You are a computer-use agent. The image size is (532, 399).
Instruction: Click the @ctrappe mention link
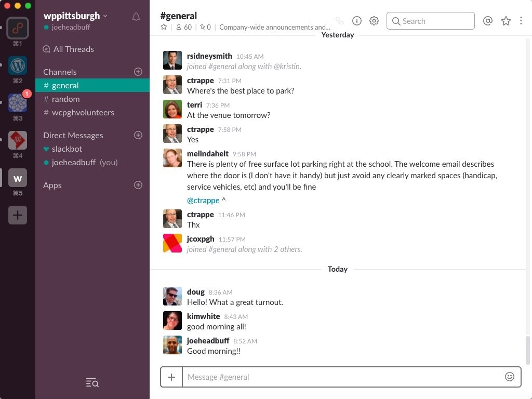(x=203, y=201)
